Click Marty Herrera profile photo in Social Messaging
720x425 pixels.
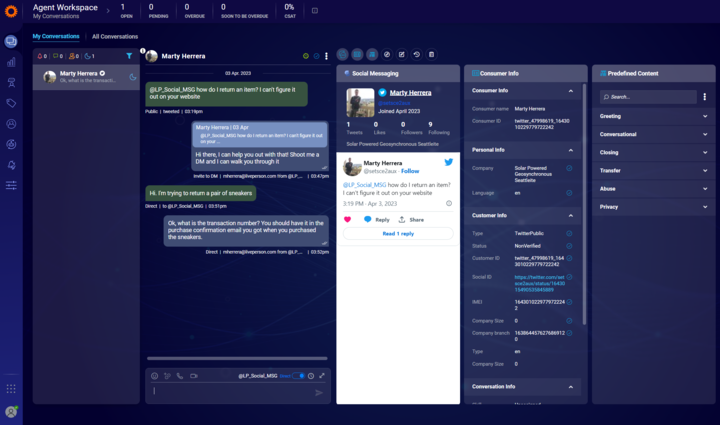click(x=360, y=103)
